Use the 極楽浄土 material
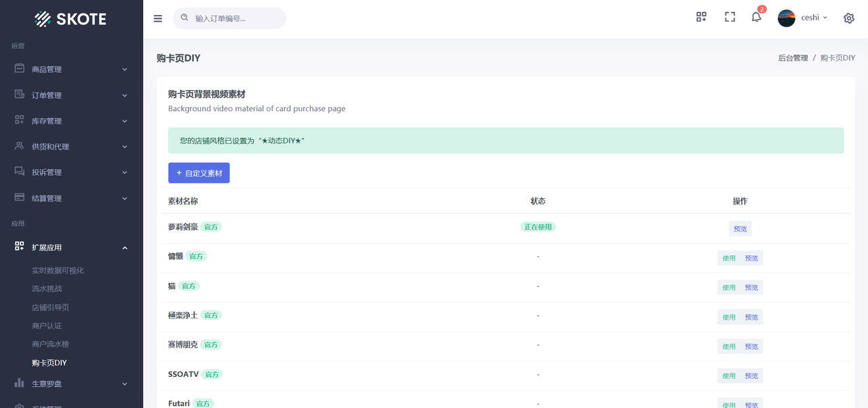Image resolution: width=868 pixels, height=408 pixels. pos(729,317)
